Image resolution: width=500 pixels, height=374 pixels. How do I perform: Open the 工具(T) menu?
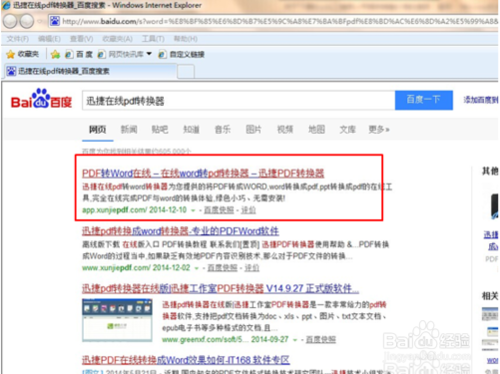[x=153, y=39]
